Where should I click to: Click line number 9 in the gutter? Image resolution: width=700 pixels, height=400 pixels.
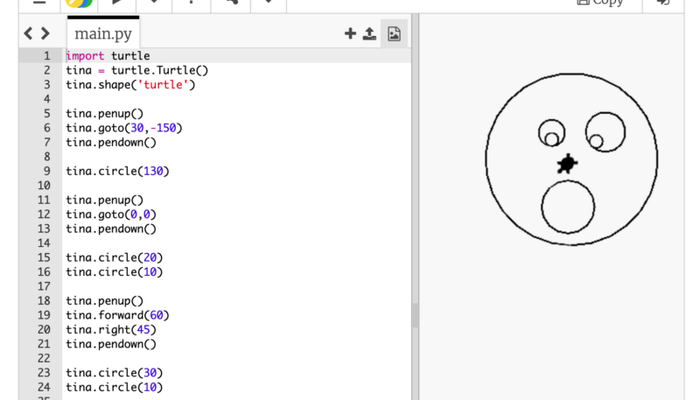click(x=47, y=171)
